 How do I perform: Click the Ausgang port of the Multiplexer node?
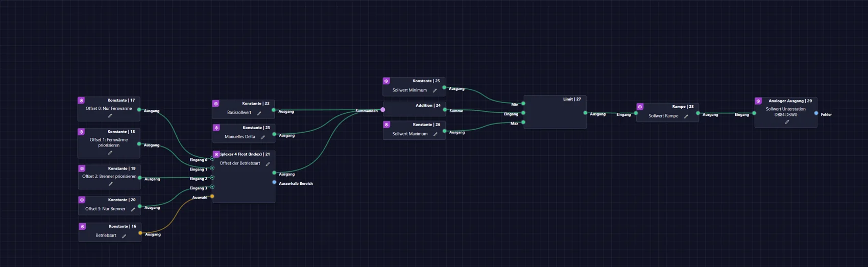(274, 173)
